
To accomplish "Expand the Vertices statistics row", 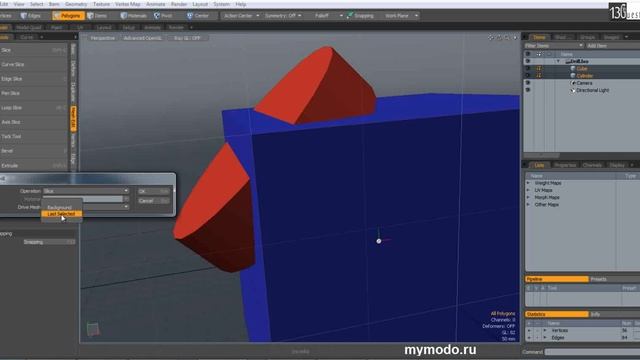I will click(x=545, y=330).
